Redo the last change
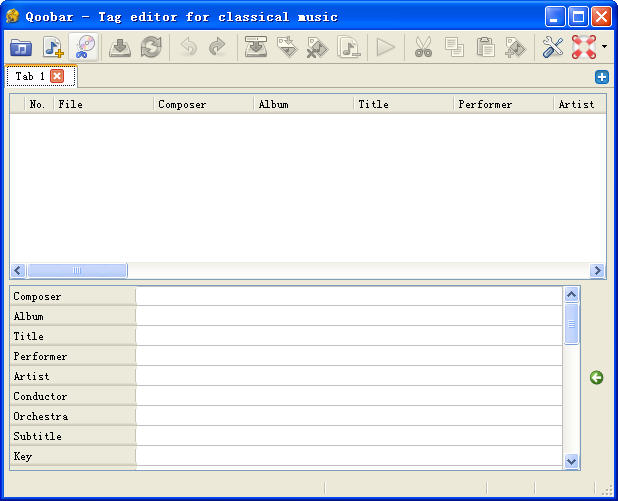 [218, 47]
